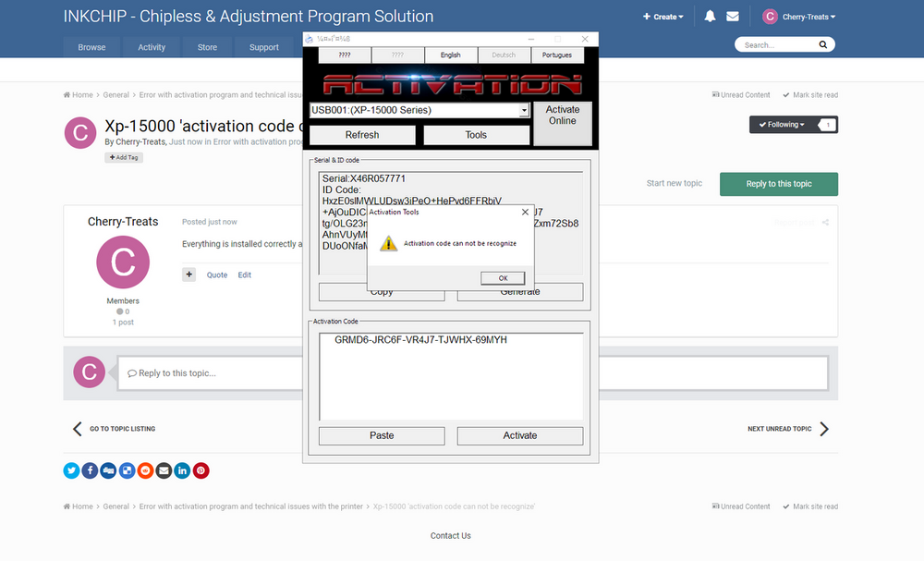Share topic on Pinterest

[201, 470]
